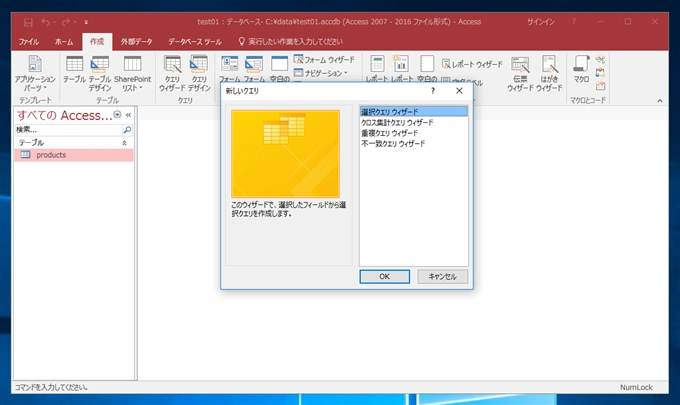Open the SharePoint リスト dropdown
This screenshot has height=405, width=680.
132,73
